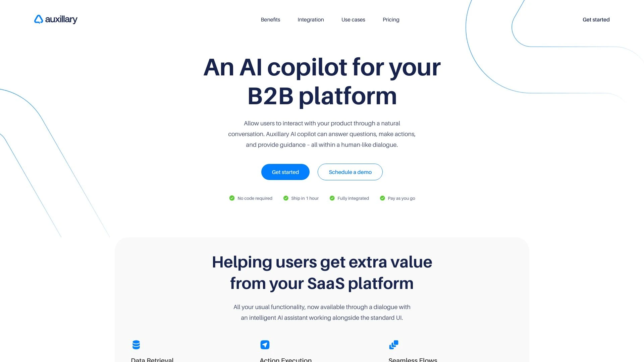Click the Schedule a demo button

pyautogui.click(x=350, y=172)
